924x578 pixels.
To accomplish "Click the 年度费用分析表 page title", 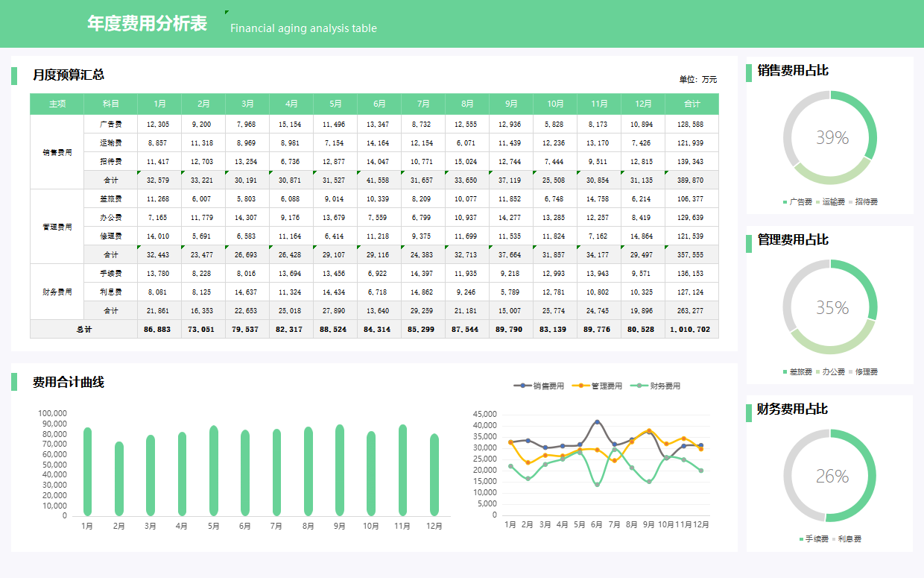I will (147, 24).
